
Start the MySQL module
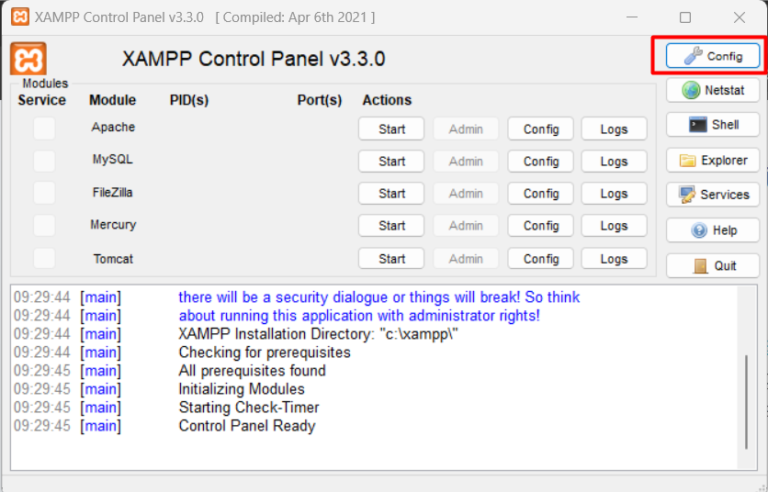click(392, 161)
